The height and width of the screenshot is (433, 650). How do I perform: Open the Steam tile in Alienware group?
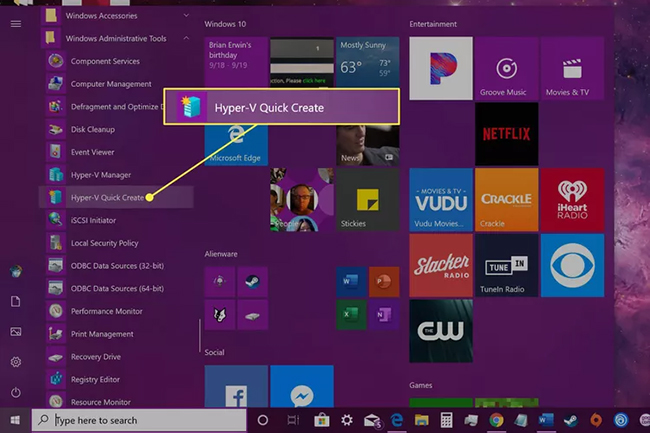pyautogui.click(x=250, y=283)
